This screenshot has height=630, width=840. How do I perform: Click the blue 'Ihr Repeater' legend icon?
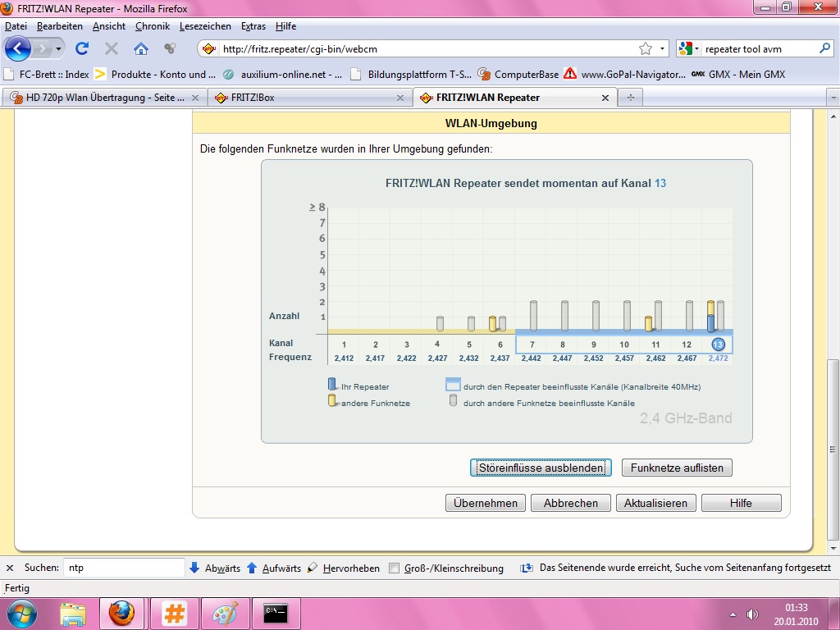click(x=332, y=384)
